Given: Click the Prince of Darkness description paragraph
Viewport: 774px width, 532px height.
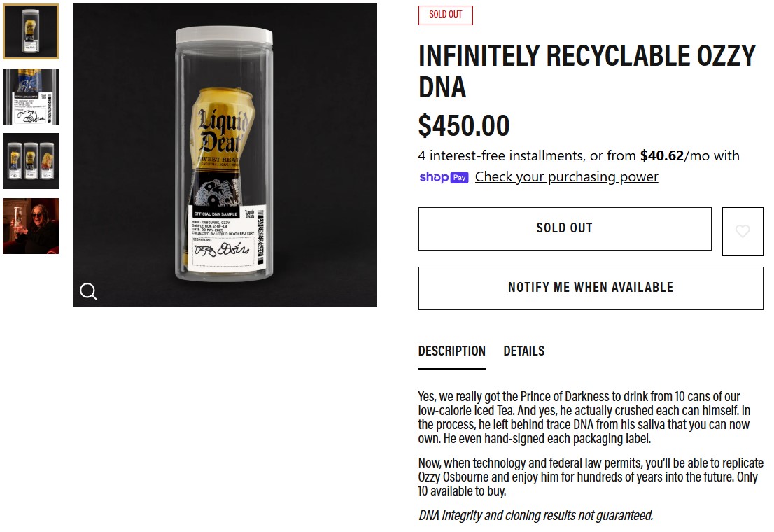Looking at the screenshot, I should point(584,417).
